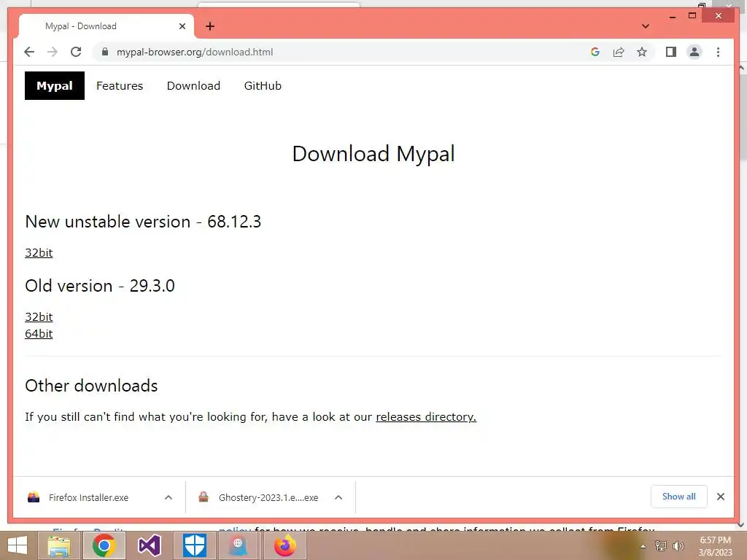Click Show all downloads button
747x560 pixels.
[x=679, y=497]
